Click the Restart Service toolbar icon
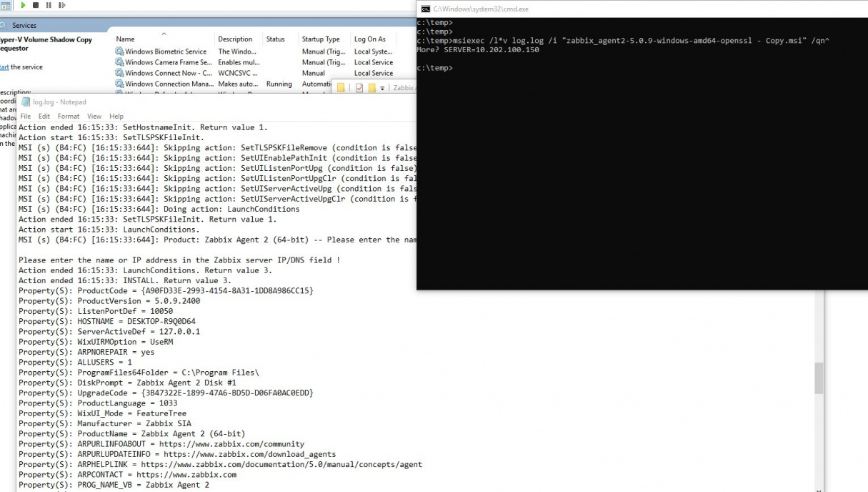 click(62, 5)
